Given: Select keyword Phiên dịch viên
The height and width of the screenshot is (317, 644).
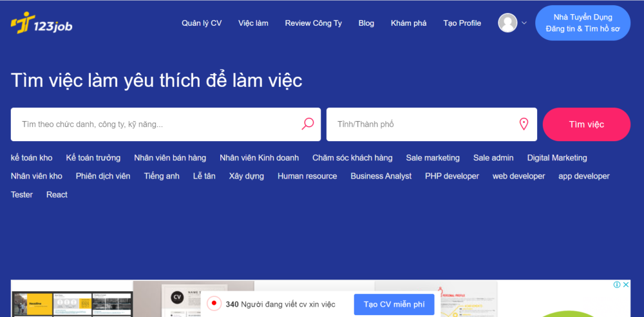Looking at the screenshot, I should click(x=103, y=176).
